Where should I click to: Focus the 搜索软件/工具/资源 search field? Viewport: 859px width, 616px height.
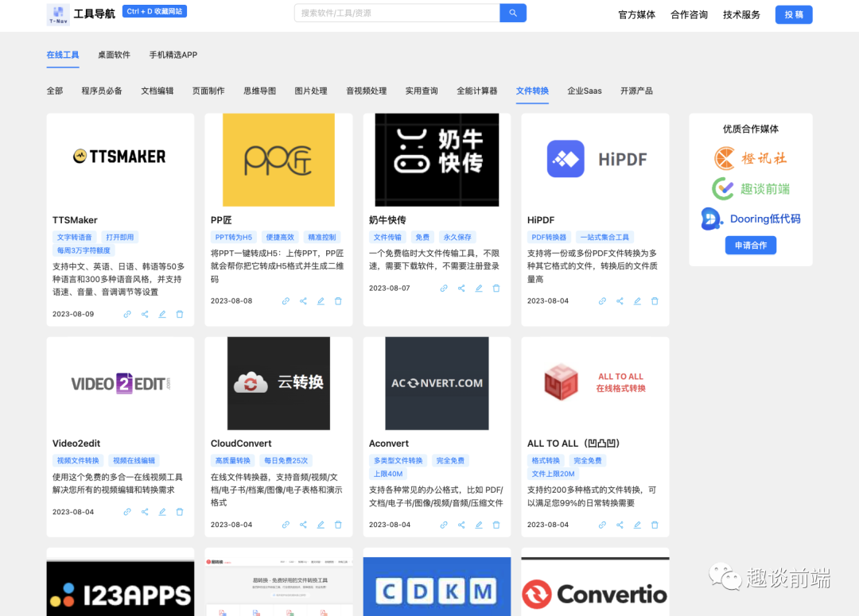coord(397,13)
